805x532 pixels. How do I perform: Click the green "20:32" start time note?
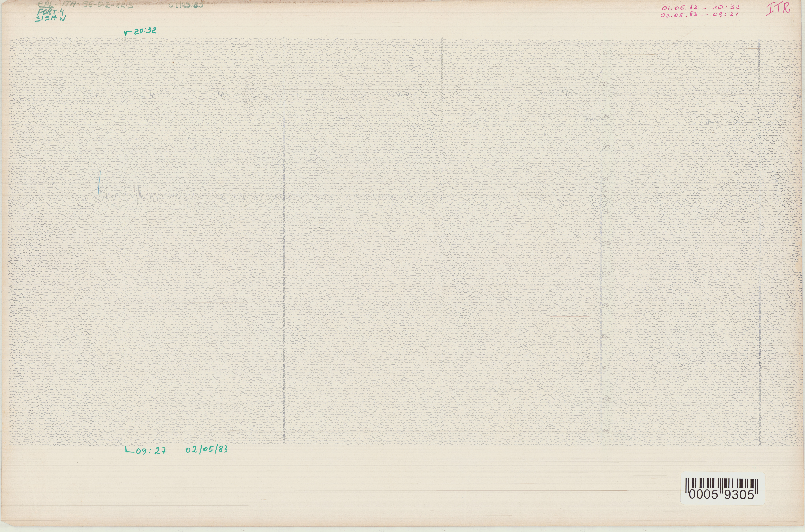tap(145, 31)
